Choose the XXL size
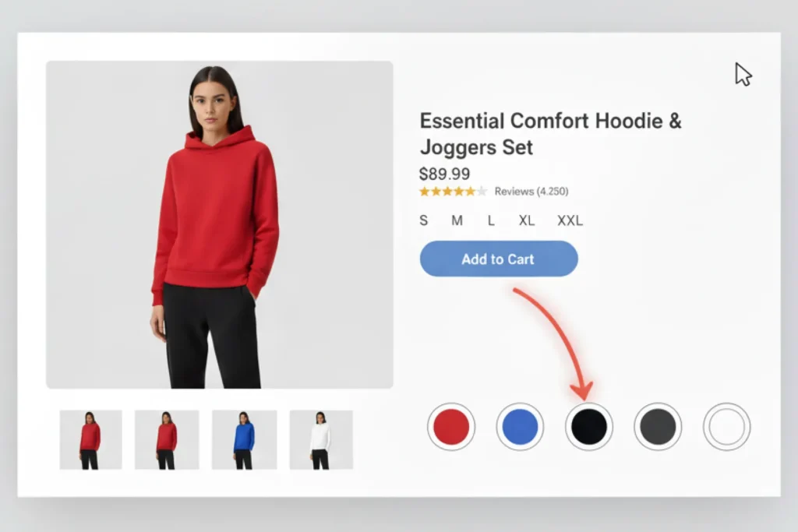Viewport: 798px width, 532px height. coord(570,220)
